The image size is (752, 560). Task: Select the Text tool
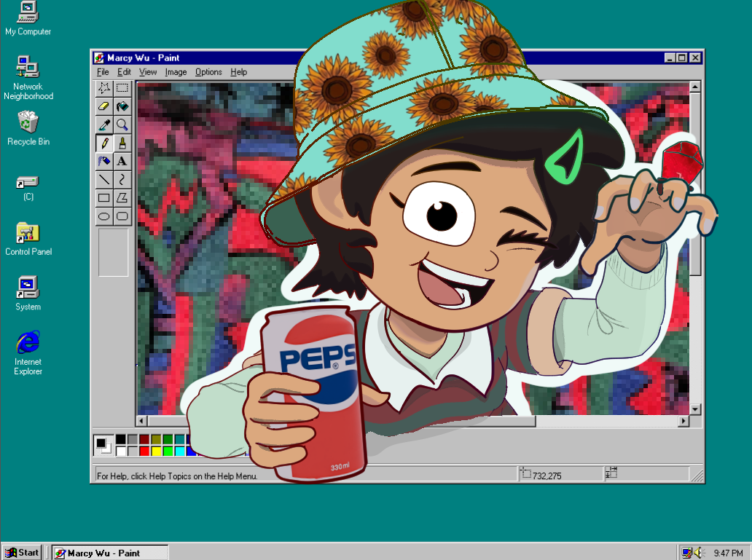pos(122,161)
